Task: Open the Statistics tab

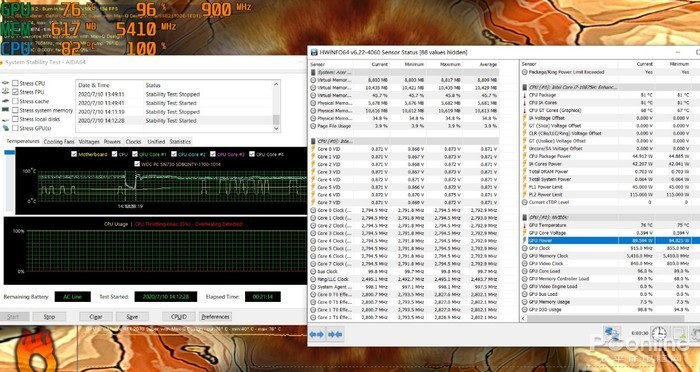Action: coord(180,142)
